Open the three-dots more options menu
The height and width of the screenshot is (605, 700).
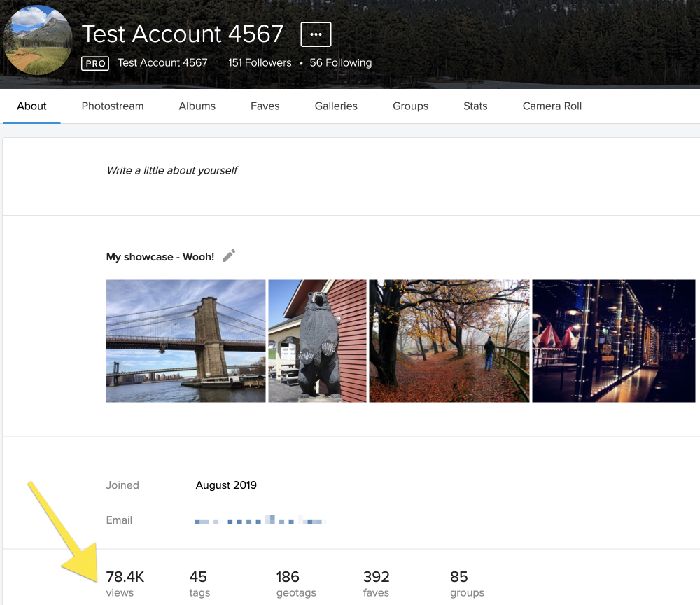316,34
